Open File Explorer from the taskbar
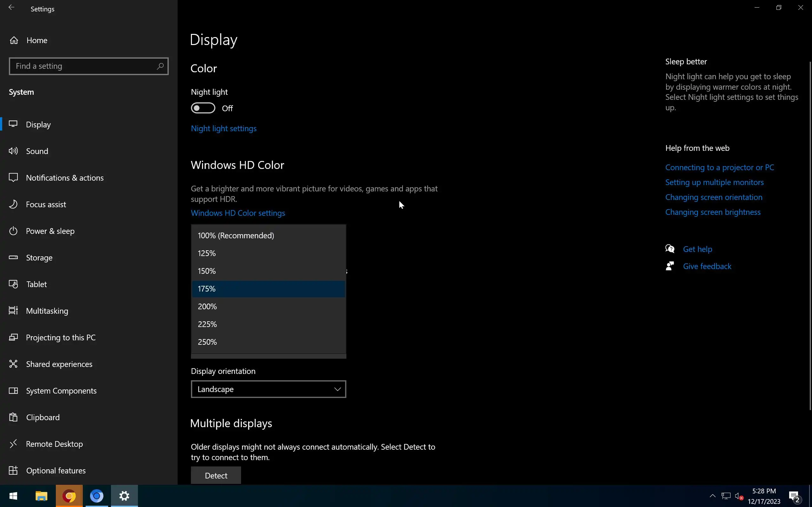Image resolution: width=812 pixels, height=507 pixels. tap(41, 496)
